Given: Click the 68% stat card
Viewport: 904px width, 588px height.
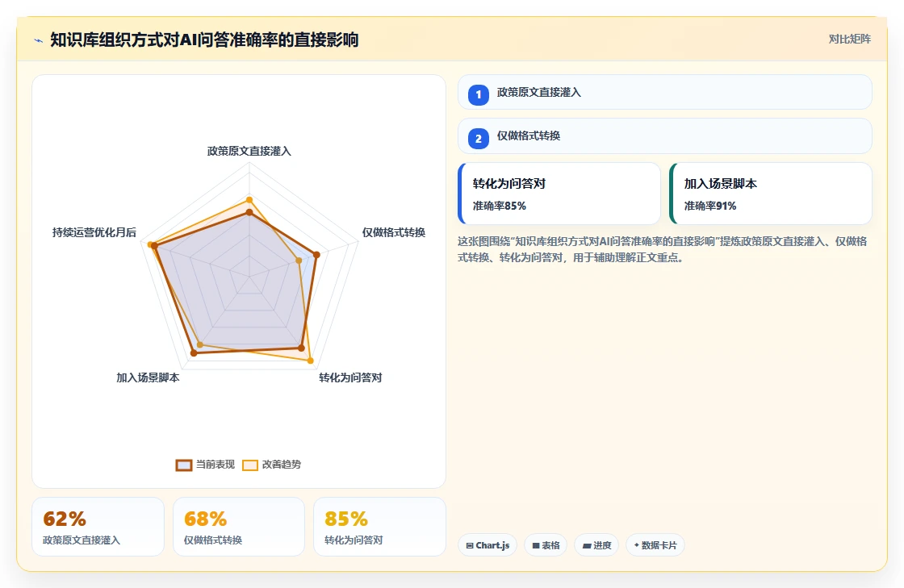Looking at the screenshot, I should 239,527.
